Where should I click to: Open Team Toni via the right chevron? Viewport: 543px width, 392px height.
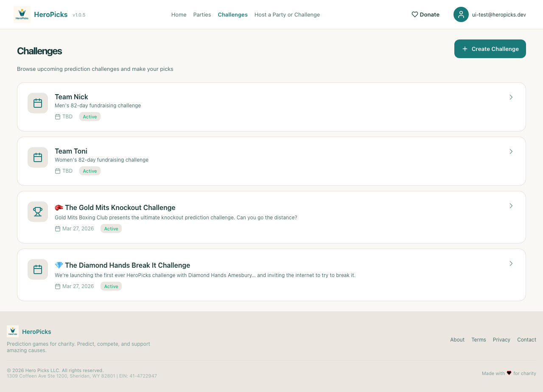coord(511,151)
